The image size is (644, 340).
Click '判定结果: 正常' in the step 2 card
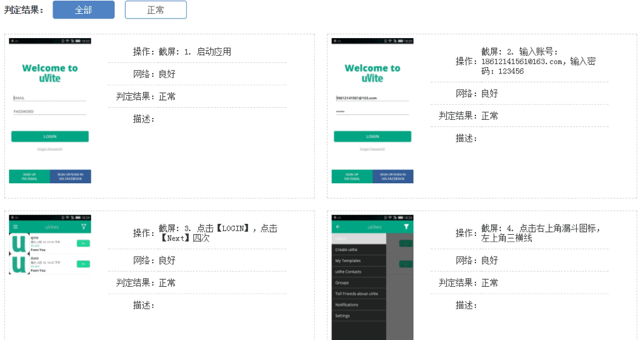468,116
